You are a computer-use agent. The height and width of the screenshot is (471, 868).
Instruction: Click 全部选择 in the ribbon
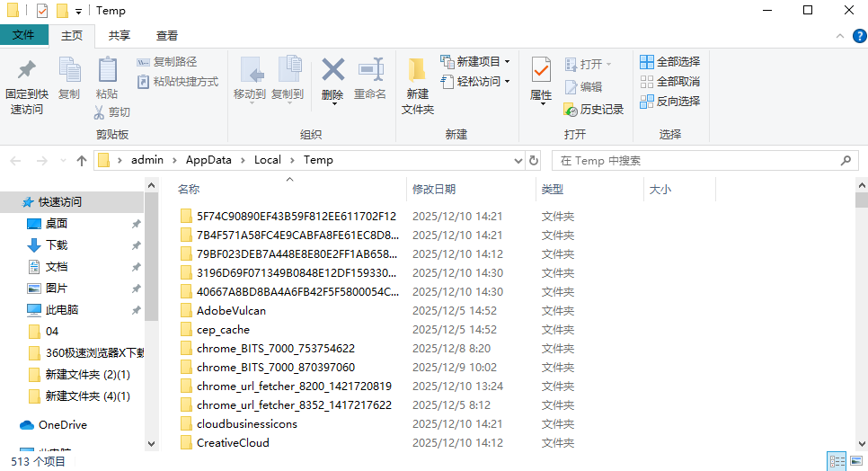pyautogui.click(x=669, y=61)
